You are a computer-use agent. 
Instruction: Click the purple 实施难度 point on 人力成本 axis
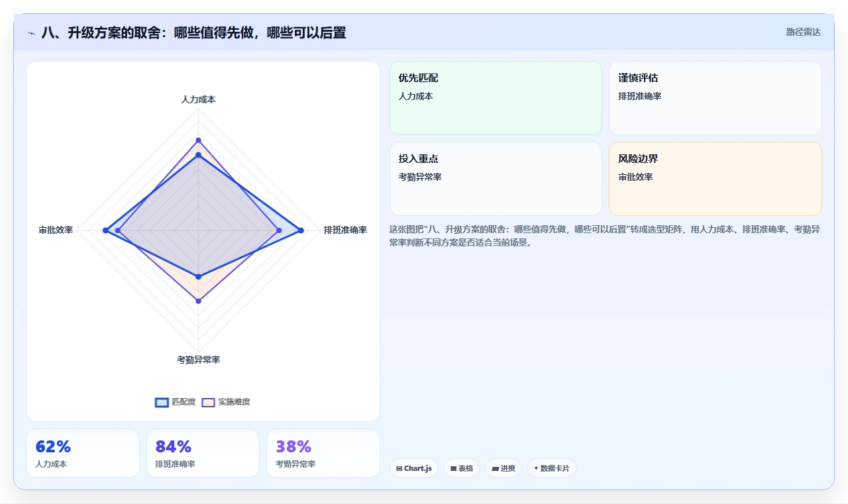coord(198,140)
